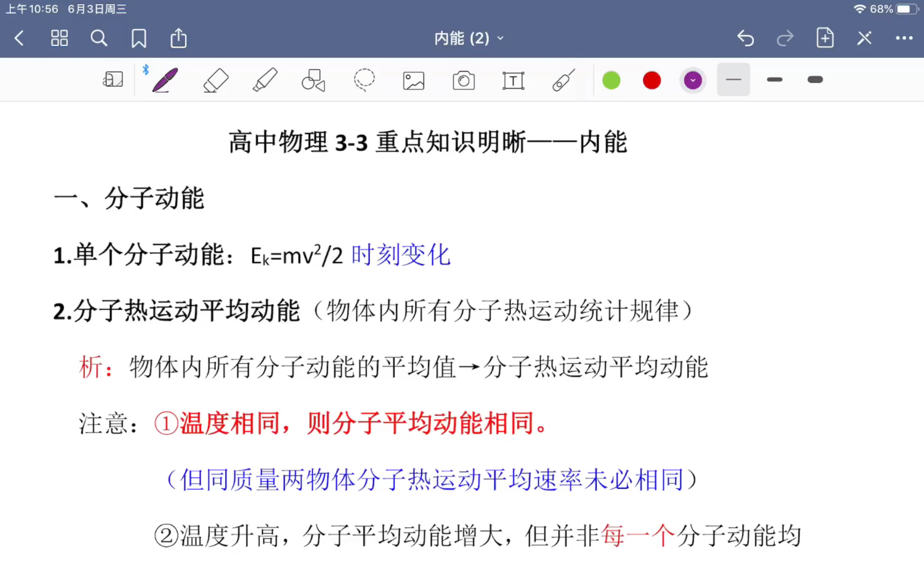924x579 pixels.
Task: Tap the battery 68% indicator
Action: pos(894,9)
